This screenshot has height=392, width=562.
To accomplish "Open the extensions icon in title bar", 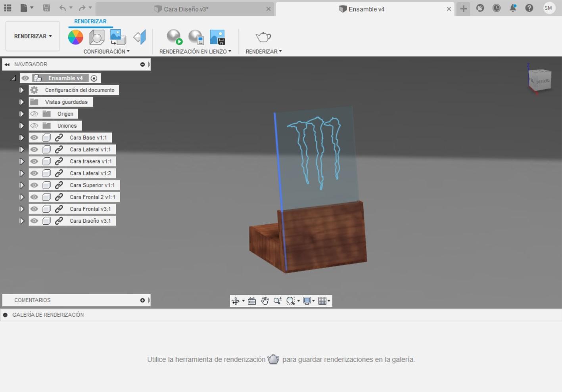I will [480, 8].
